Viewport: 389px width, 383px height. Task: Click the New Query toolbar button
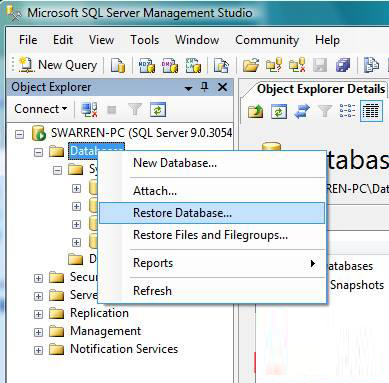point(58,65)
